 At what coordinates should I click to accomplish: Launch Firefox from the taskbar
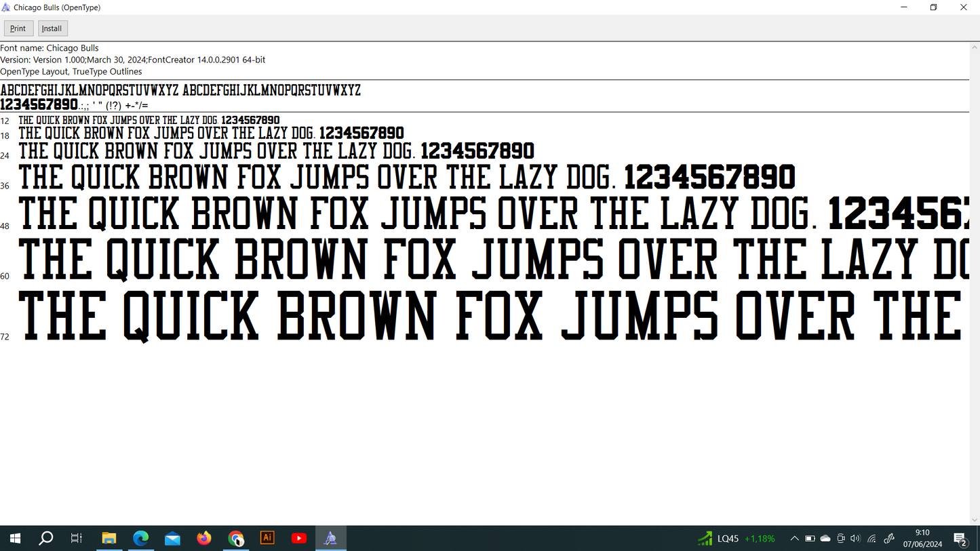[204, 538]
